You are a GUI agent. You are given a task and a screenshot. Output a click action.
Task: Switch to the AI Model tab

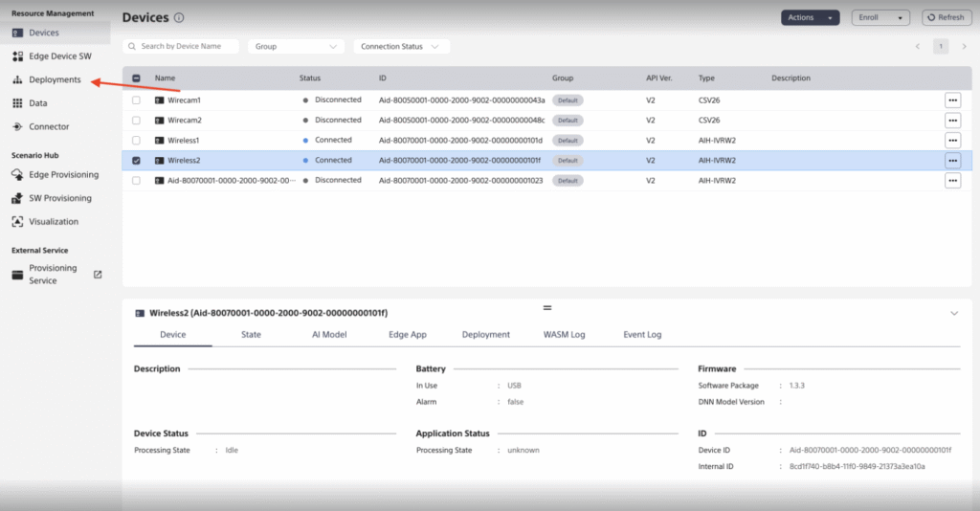click(329, 335)
